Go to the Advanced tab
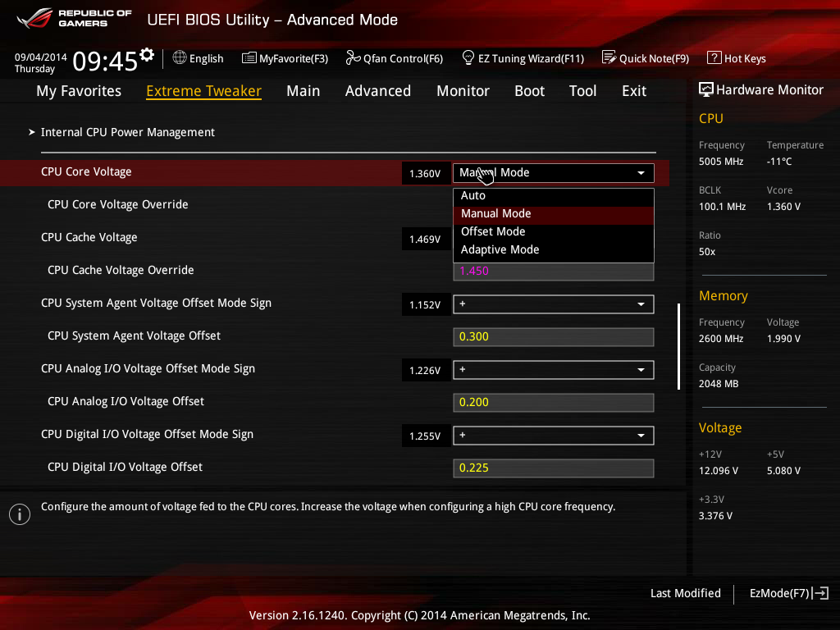The height and width of the screenshot is (630, 840). tap(378, 91)
